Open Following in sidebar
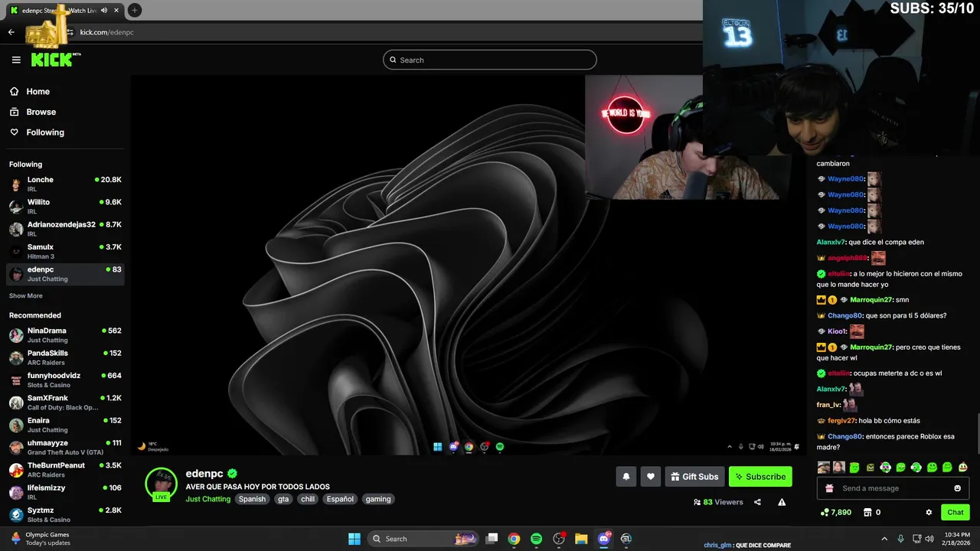 45,132
